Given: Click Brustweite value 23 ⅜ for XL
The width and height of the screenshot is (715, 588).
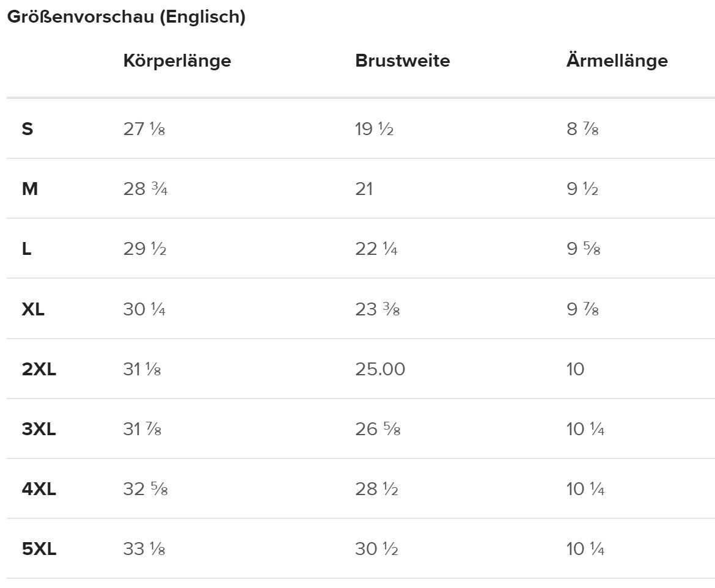Looking at the screenshot, I should coord(377,309).
